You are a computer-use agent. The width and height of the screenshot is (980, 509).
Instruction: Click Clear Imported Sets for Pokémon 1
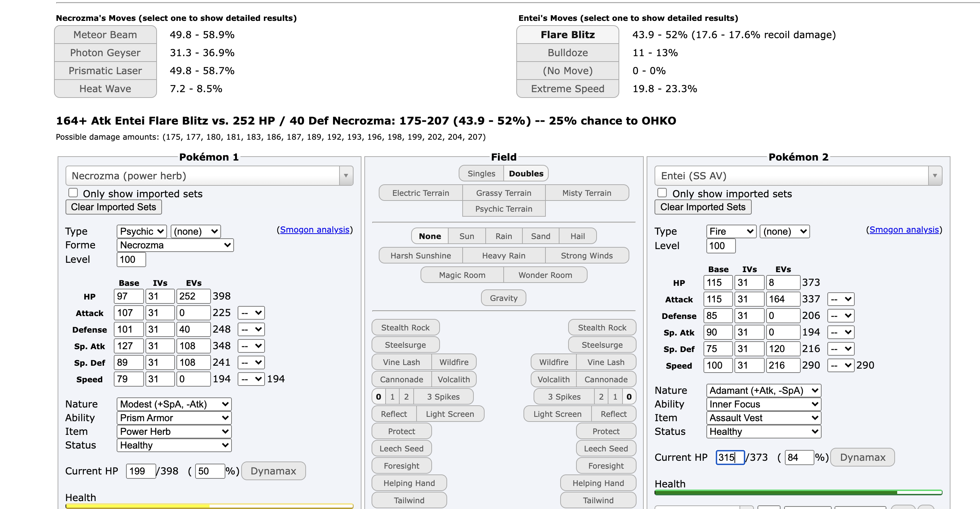coord(113,207)
